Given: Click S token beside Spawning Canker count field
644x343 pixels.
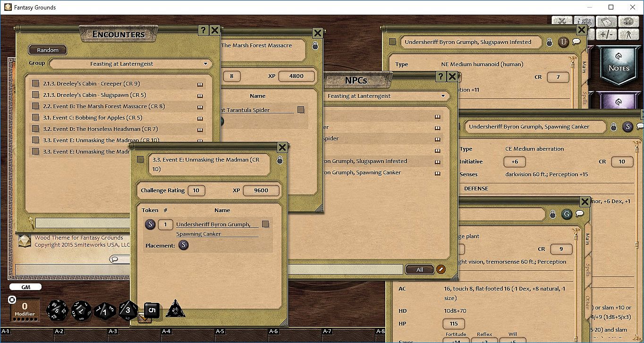Looking at the screenshot, I should pos(150,224).
